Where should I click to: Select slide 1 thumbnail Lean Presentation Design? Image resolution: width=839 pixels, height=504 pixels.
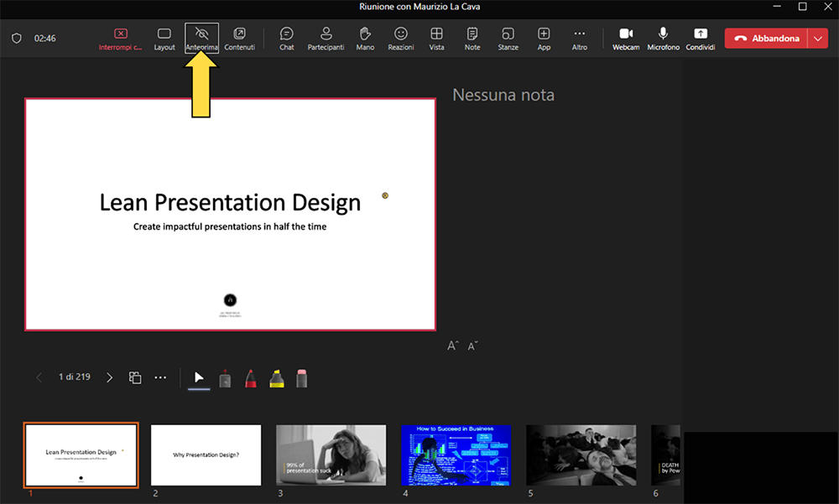[81, 455]
